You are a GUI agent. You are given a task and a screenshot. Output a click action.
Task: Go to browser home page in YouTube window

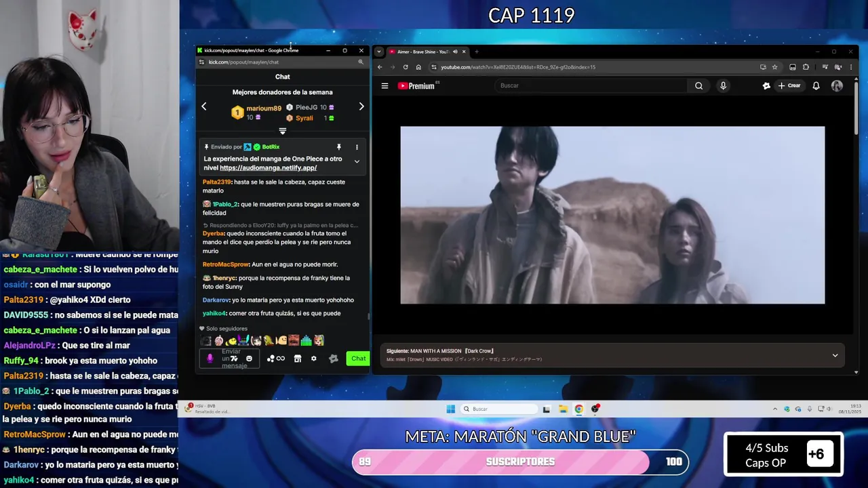pos(418,67)
